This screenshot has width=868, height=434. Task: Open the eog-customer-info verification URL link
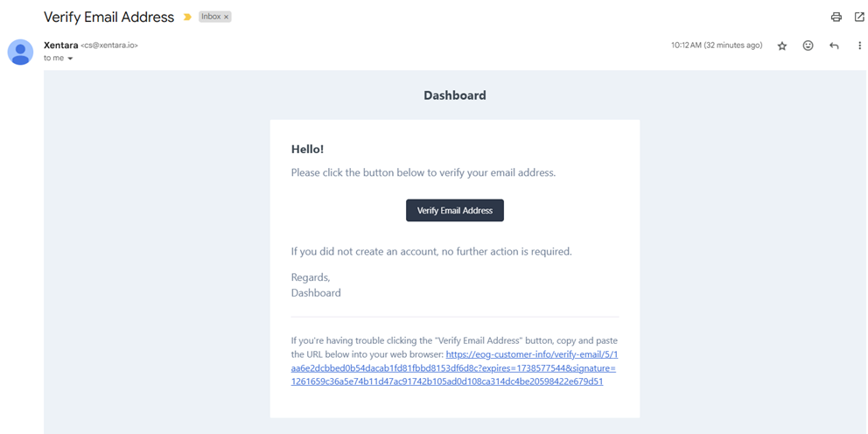point(455,367)
